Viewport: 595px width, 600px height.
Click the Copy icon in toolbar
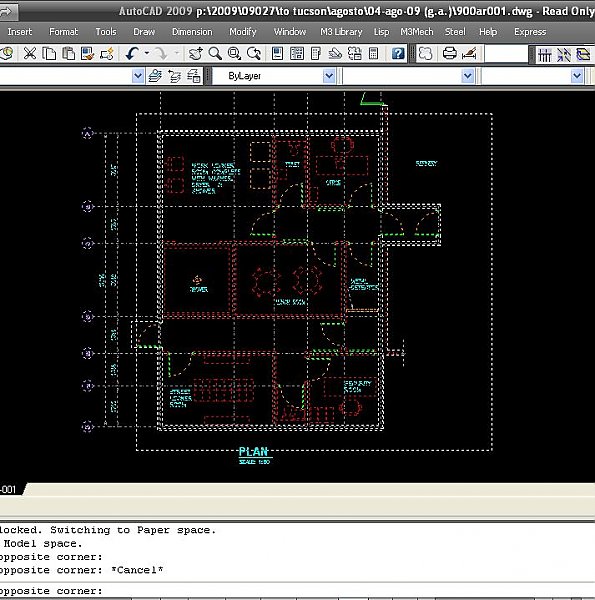49,54
